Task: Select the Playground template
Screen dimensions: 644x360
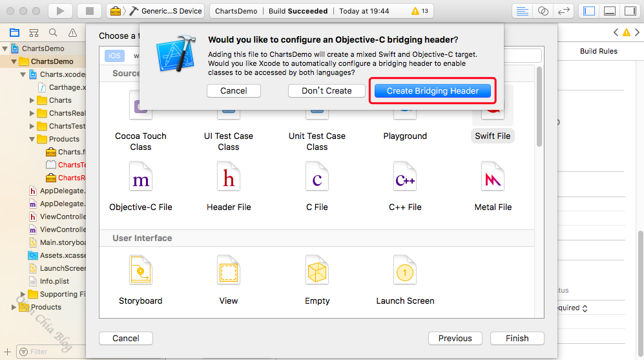Action: (x=405, y=136)
